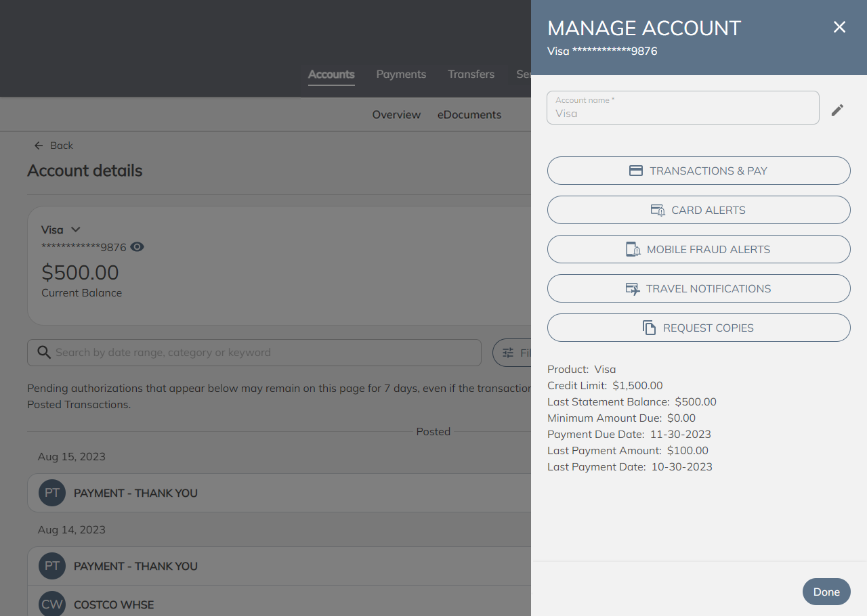This screenshot has width=867, height=616.
Task: Select the Overview sub-tab
Action: coord(396,115)
